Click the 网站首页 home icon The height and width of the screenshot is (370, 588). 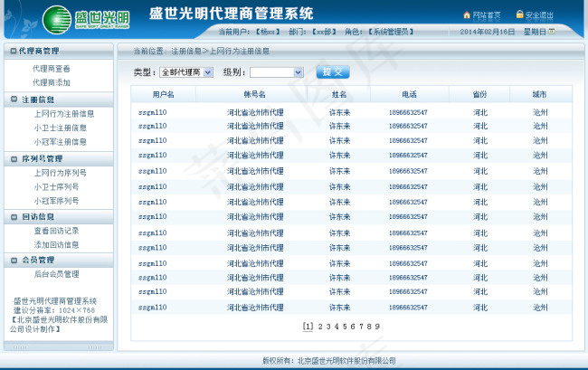(467, 15)
